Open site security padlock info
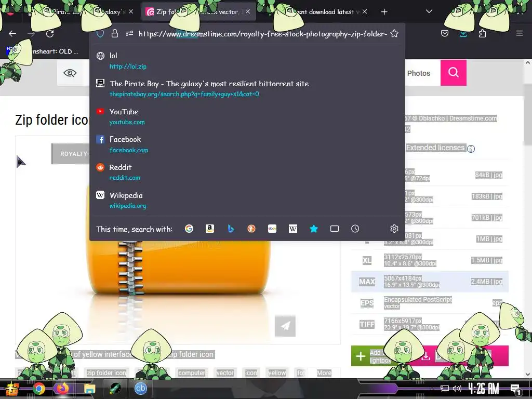The width and height of the screenshot is (532, 399). point(115,34)
